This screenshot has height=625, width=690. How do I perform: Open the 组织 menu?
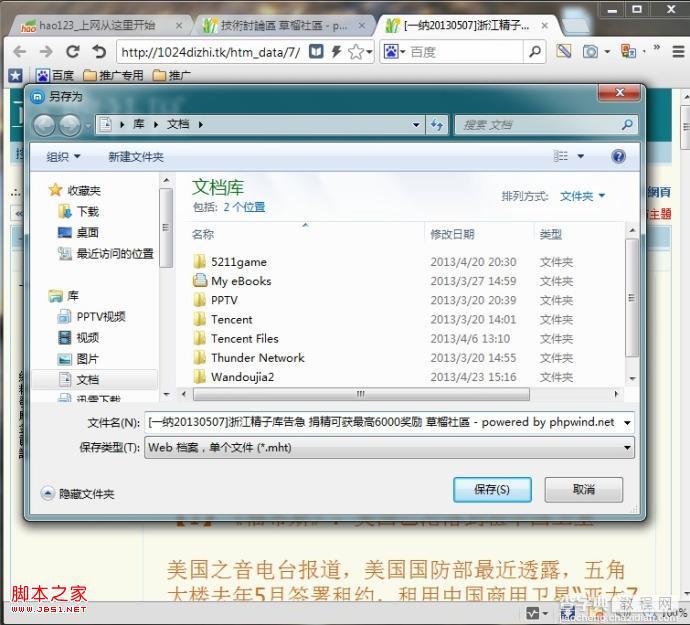click(x=63, y=157)
